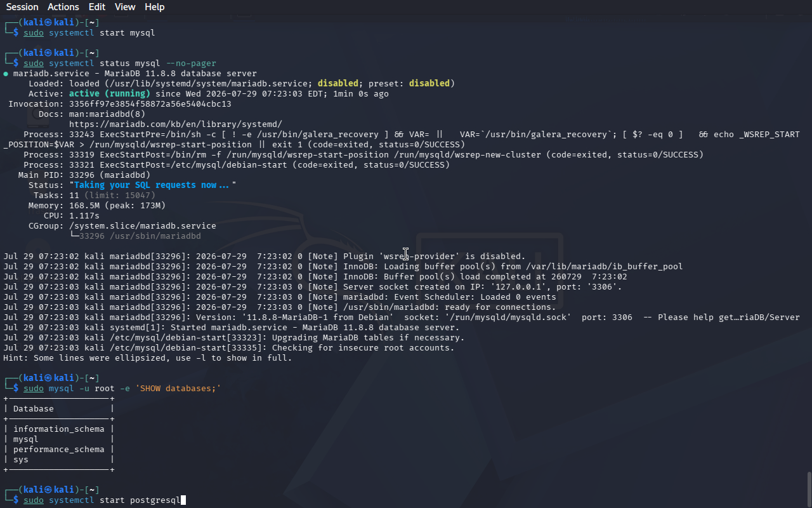Click the 'SHOW databases;' query string in the command
The width and height of the screenshot is (812, 508).
pyautogui.click(x=178, y=389)
